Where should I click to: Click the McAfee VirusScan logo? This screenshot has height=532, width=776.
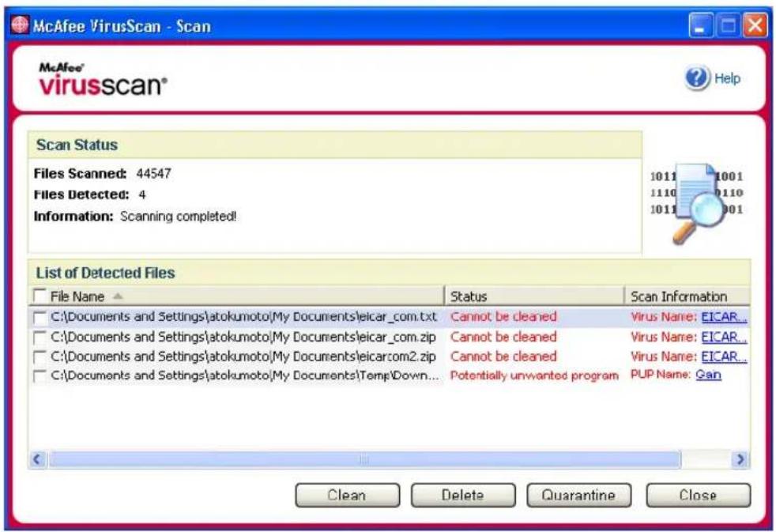pyautogui.click(x=103, y=79)
